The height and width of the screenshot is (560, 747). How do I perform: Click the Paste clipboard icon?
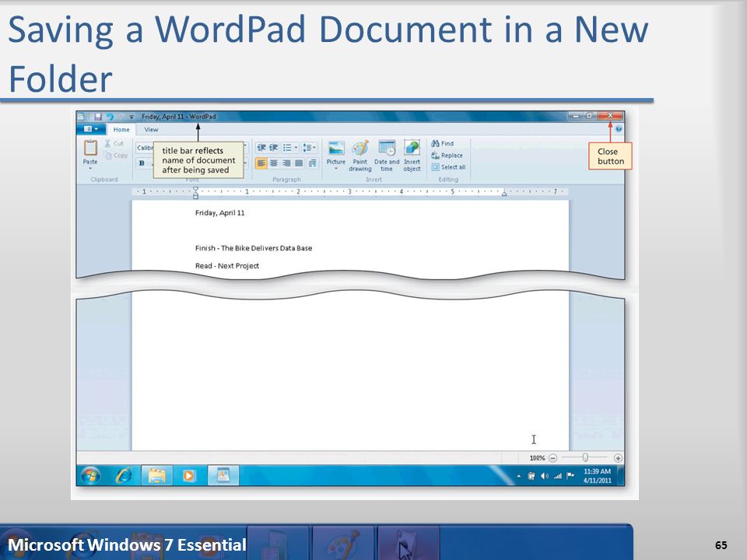pyautogui.click(x=90, y=148)
